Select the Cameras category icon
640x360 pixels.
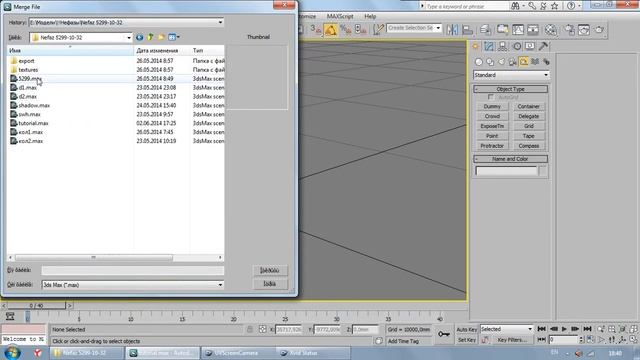point(513,62)
